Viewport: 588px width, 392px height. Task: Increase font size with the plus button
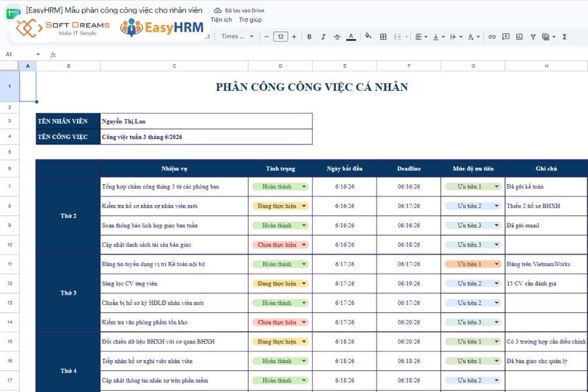[x=294, y=37]
